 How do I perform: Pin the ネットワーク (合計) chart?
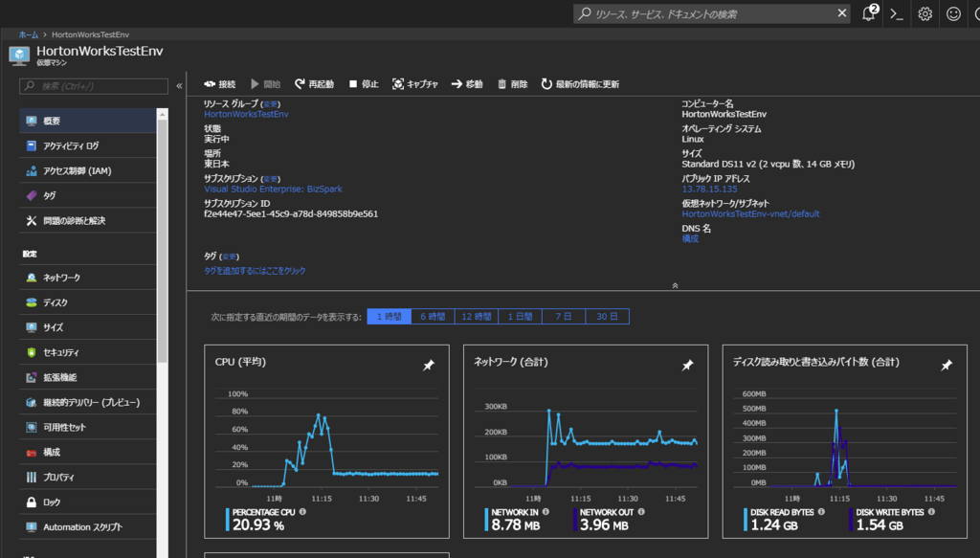click(x=687, y=365)
